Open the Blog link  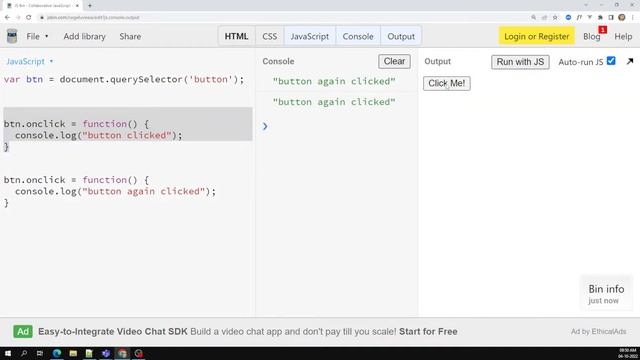591,36
